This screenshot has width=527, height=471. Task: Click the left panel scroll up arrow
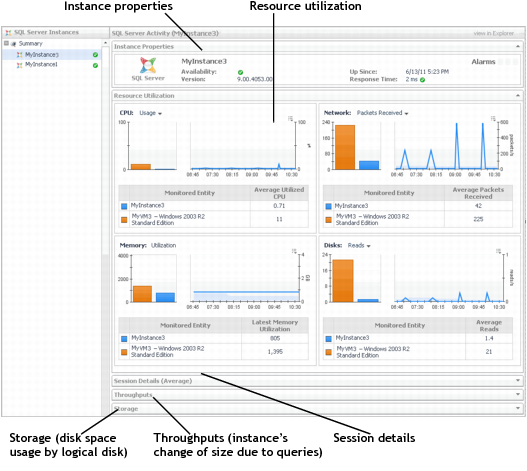105,43
